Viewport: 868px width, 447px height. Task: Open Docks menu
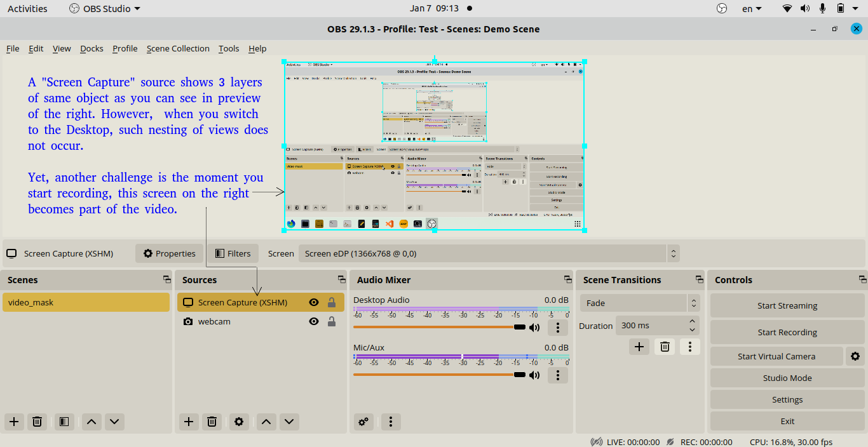pos(92,48)
